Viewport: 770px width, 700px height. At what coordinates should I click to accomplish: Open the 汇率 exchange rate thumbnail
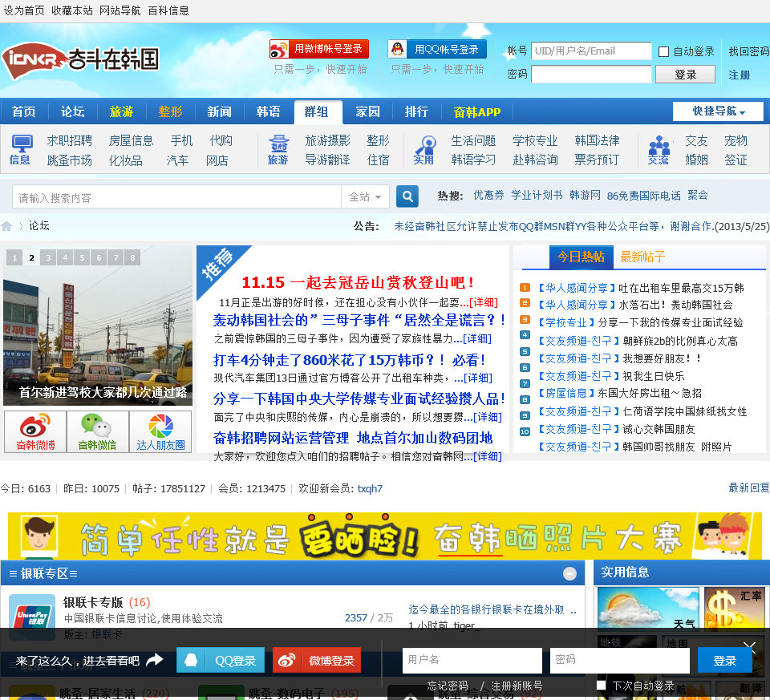click(x=734, y=609)
